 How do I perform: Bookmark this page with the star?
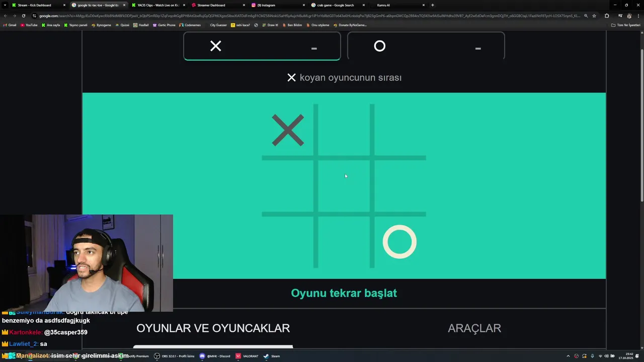[594, 16]
